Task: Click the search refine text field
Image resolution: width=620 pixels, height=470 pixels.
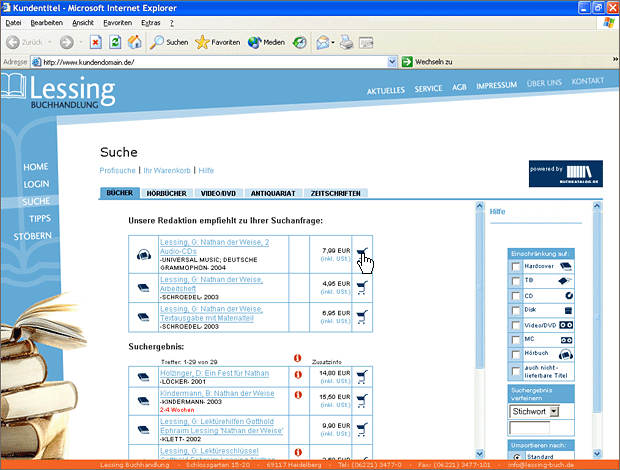Action: coord(529,428)
